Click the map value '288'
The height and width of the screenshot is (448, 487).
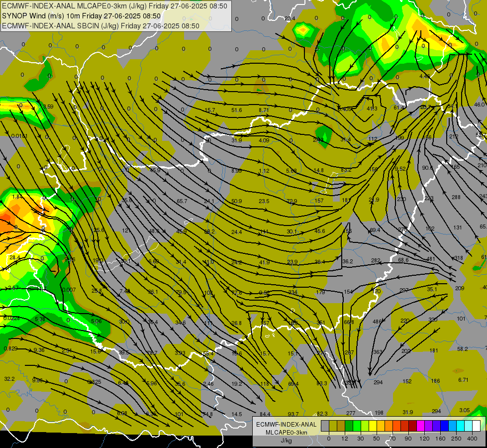click(x=456, y=197)
